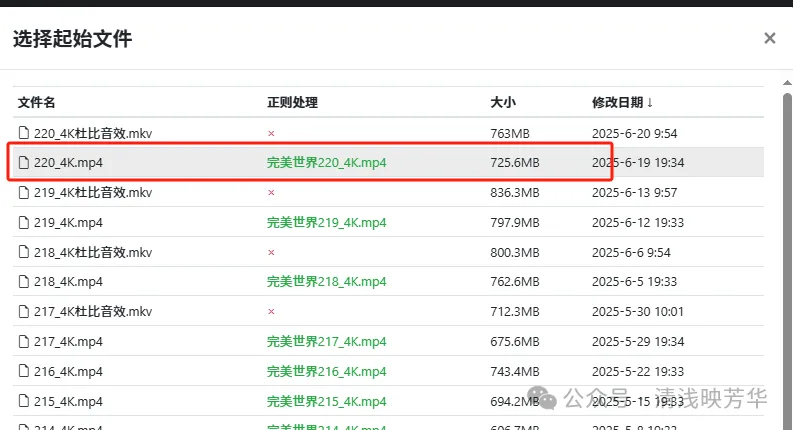Viewport: 793px width, 430px height.
Task: Click scrollbar up arrow at top
Action: pyautogui.click(x=787, y=82)
